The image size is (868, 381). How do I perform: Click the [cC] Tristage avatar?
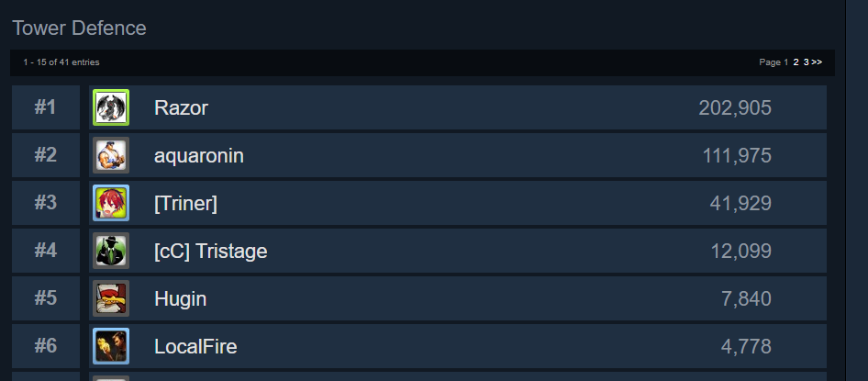111,251
